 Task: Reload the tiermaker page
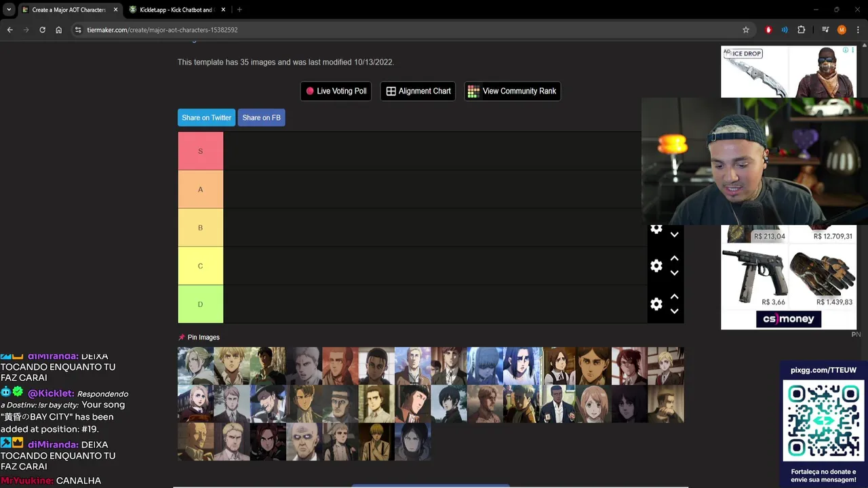tap(42, 30)
